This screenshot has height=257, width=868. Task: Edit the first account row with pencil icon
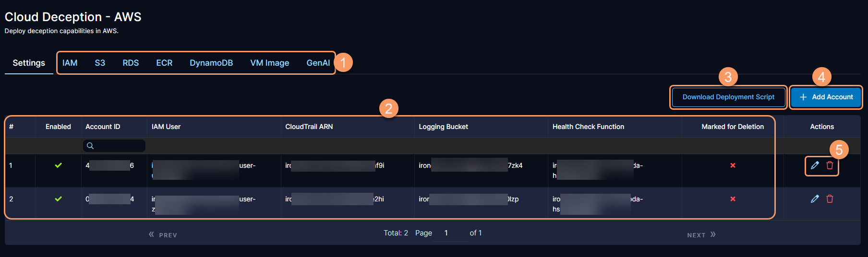(815, 165)
